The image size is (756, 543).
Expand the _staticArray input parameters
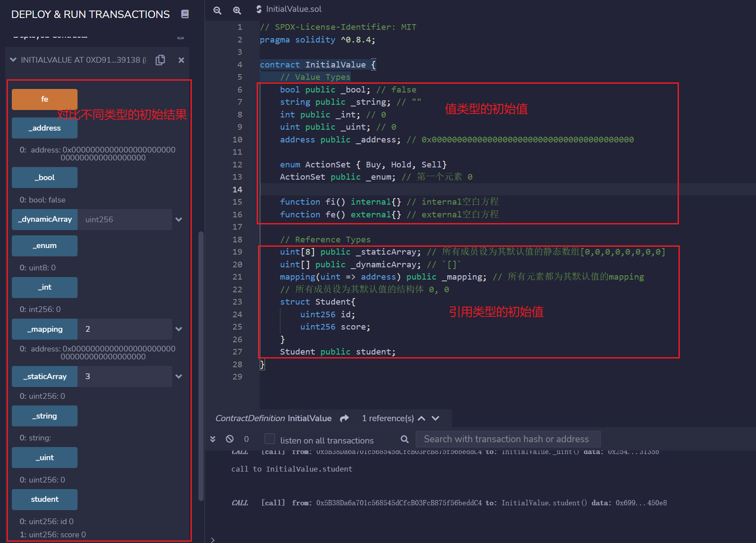pyautogui.click(x=179, y=376)
